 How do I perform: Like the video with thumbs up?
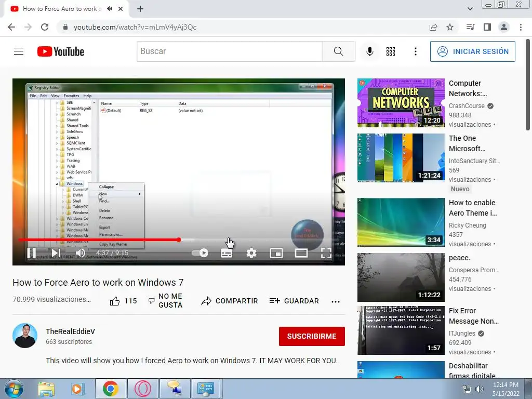(x=123, y=301)
